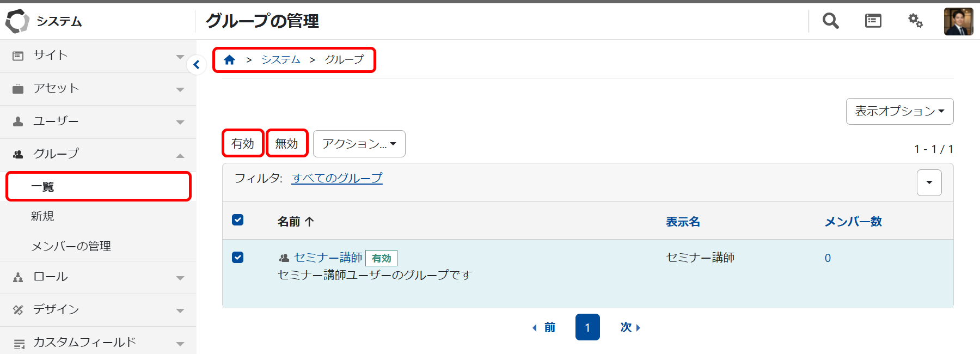Image resolution: width=980 pixels, height=354 pixels.
Task: Open the search magnifier icon
Action: 830,21
